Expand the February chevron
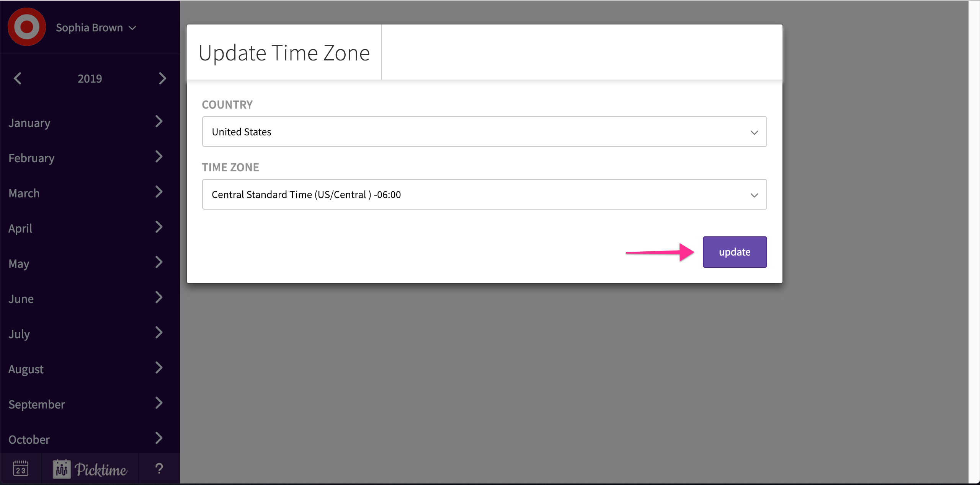 pyautogui.click(x=159, y=157)
